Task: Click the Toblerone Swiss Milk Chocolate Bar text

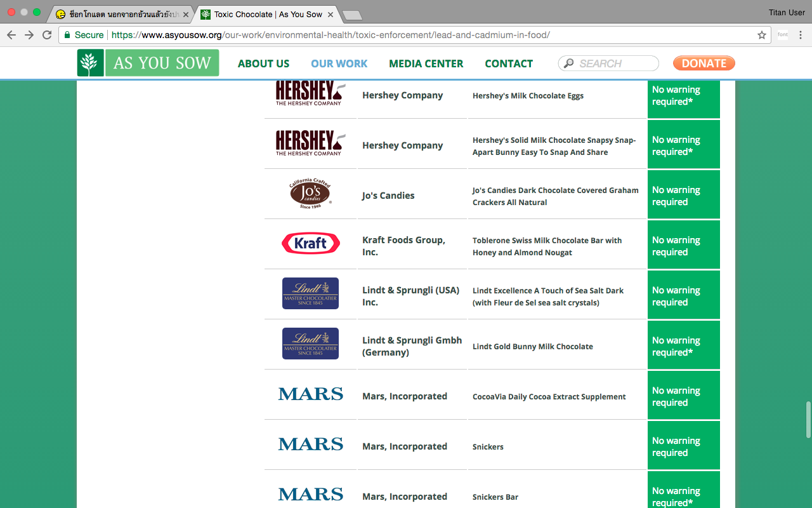Action: (547, 246)
